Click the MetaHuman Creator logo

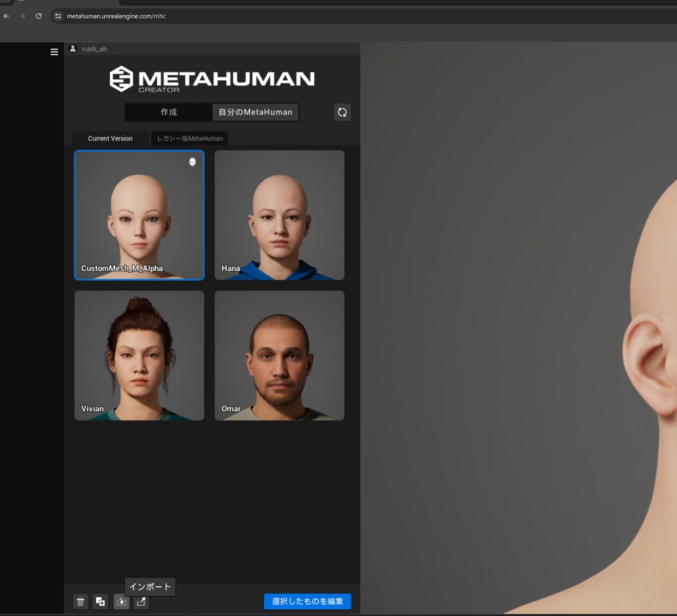point(212,79)
